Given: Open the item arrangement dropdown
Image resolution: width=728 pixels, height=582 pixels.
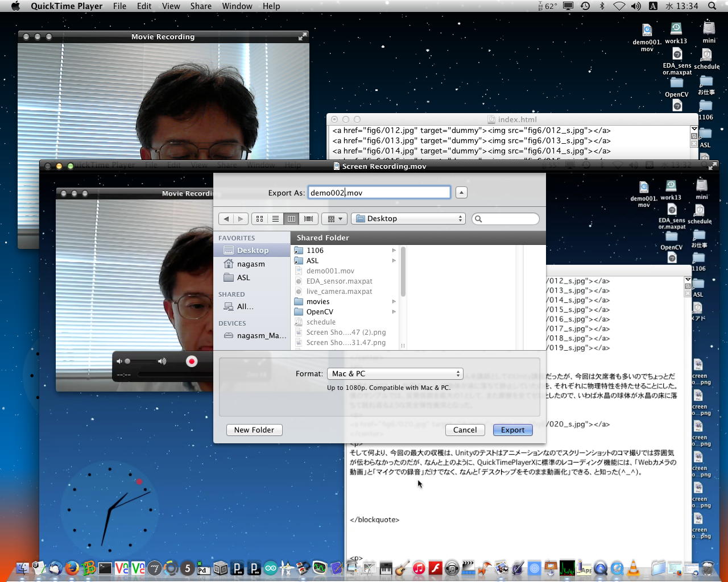Looking at the screenshot, I should click(x=335, y=219).
